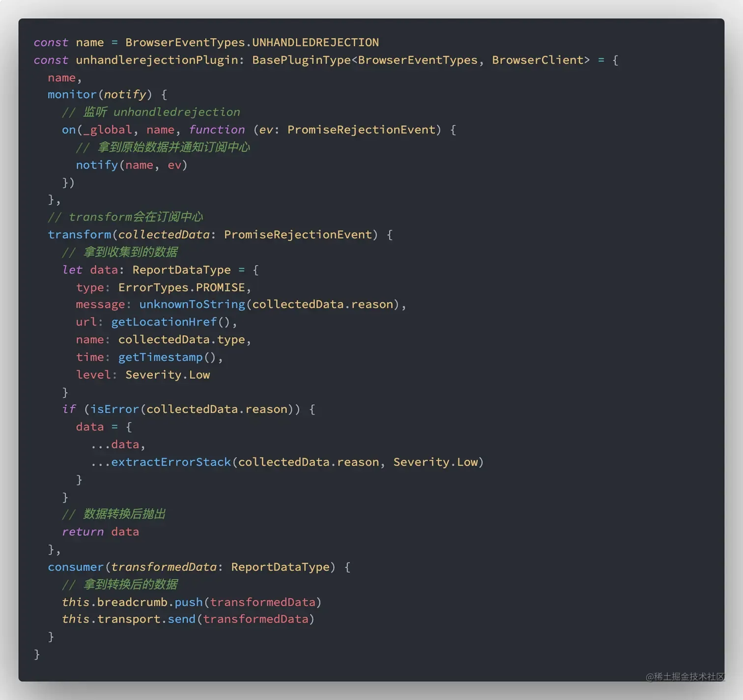Click ErrorTypes.PROMISE value

pyautogui.click(x=181, y=288)
